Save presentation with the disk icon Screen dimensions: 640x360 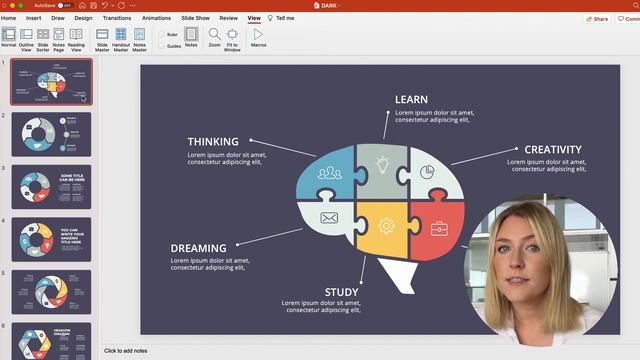[93, 5]
